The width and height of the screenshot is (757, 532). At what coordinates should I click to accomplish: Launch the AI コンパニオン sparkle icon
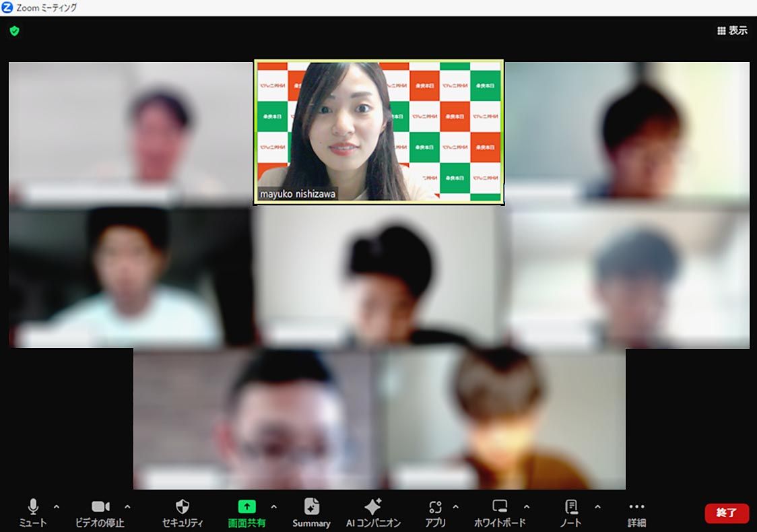[x=372, y=507]
